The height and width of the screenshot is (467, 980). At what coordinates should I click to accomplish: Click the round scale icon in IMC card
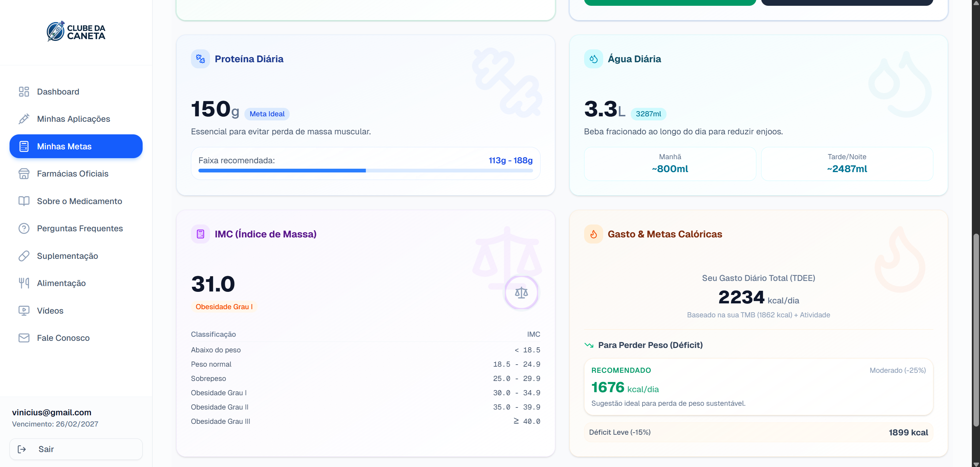tap(521, 293)
